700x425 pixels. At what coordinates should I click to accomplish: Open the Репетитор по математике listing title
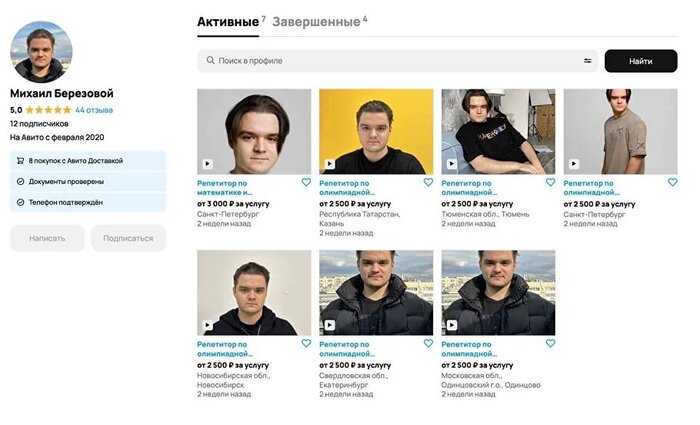225,188
